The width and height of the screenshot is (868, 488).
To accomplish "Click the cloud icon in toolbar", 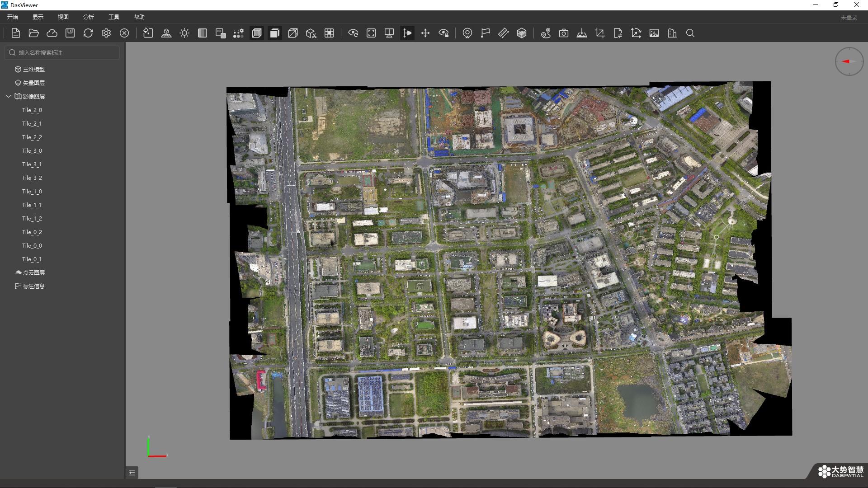I will point(52,33).
